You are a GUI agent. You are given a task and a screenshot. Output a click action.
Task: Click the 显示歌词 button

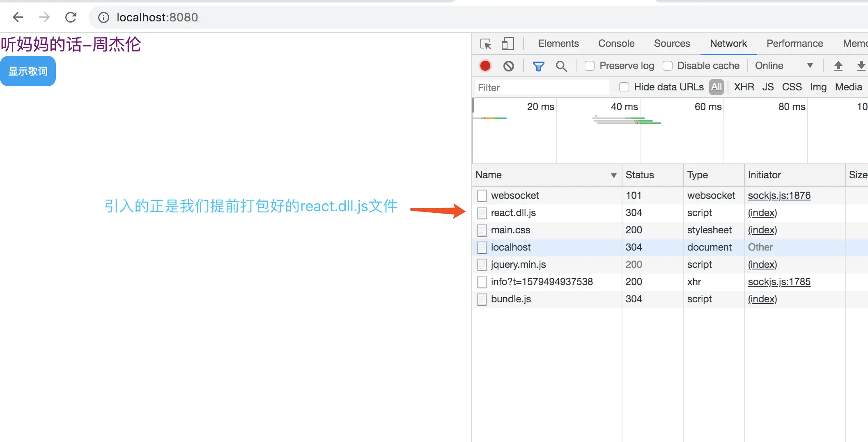click(x=28, y=71)
